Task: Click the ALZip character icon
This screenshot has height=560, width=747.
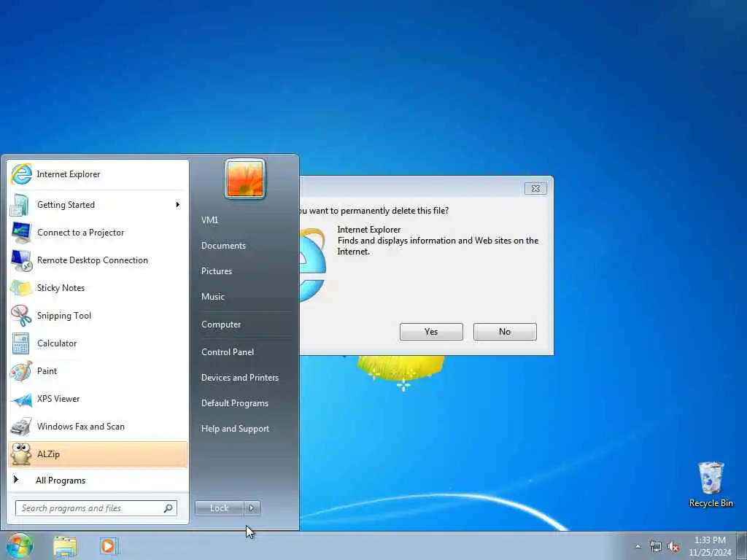Action: [21, 454]
